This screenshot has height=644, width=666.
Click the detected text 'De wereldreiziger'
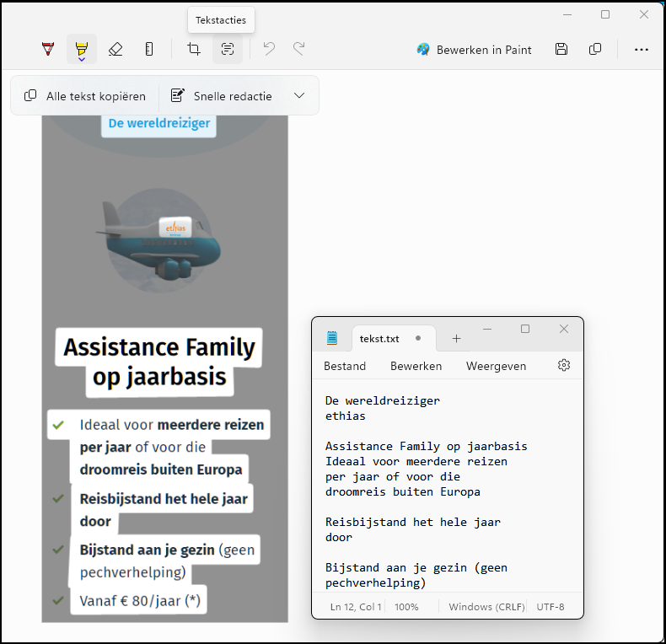coord(158,123)
